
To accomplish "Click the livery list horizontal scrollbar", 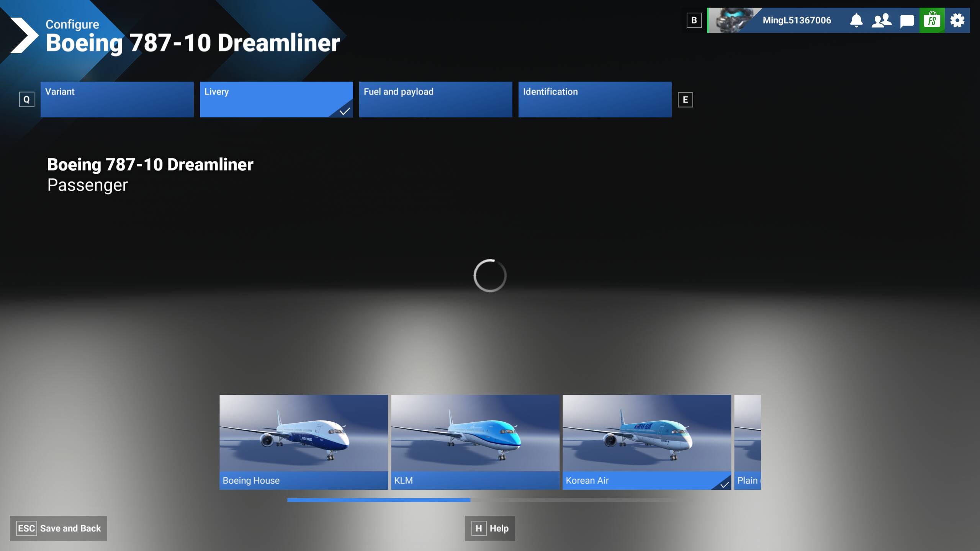I will coord(378,500).
